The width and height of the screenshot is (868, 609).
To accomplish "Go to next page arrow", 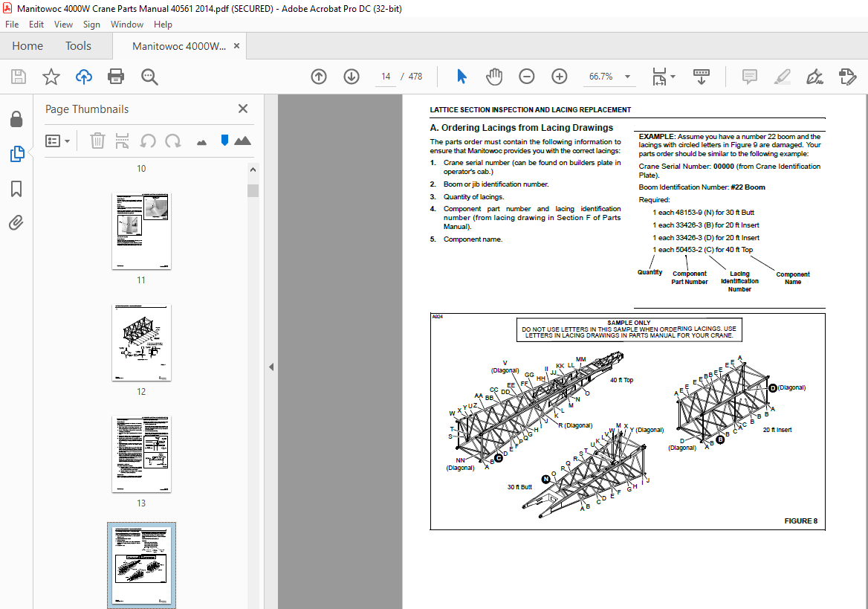I will point(352,77).
